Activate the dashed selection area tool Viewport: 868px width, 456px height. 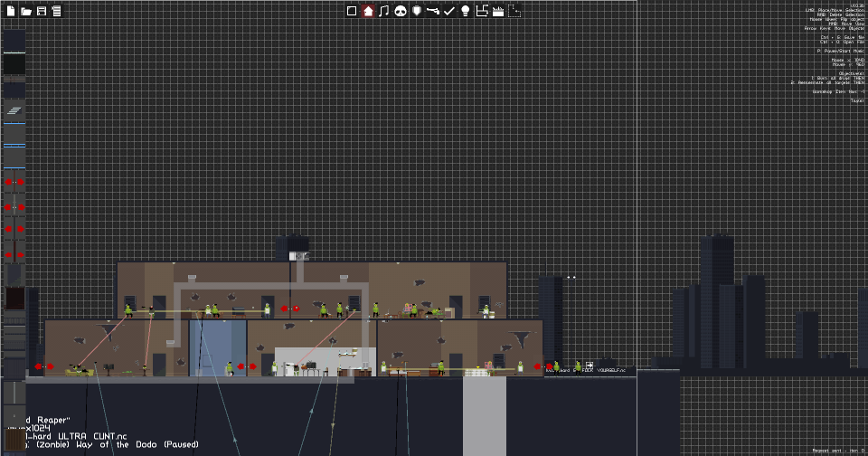(514, 11)
